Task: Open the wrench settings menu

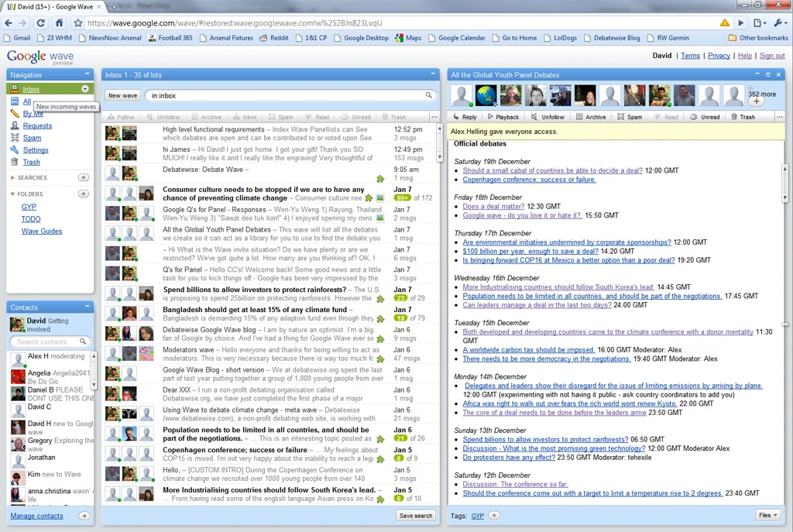Action: (x=779, y=22)
